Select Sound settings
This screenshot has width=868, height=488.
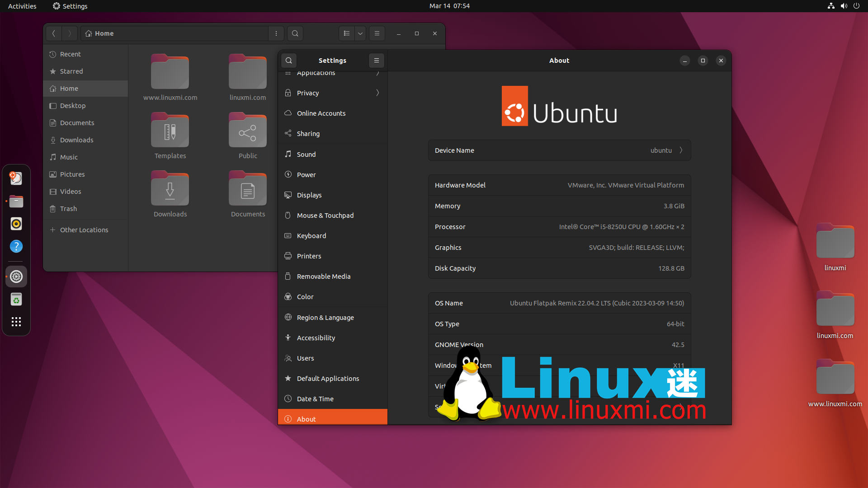click(x=333, y=155)
